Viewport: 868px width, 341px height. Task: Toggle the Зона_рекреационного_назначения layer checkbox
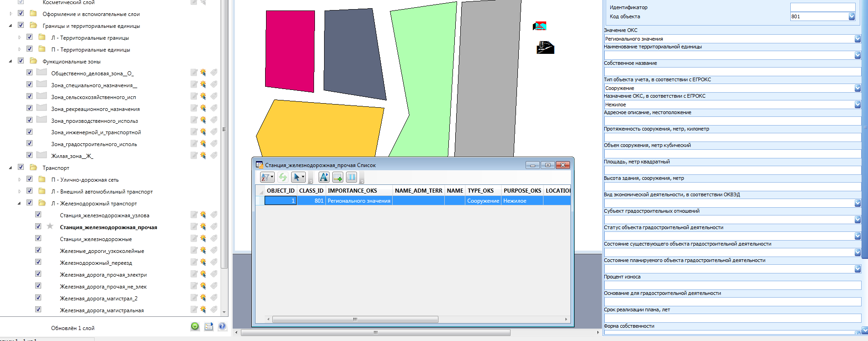point(30,108)
